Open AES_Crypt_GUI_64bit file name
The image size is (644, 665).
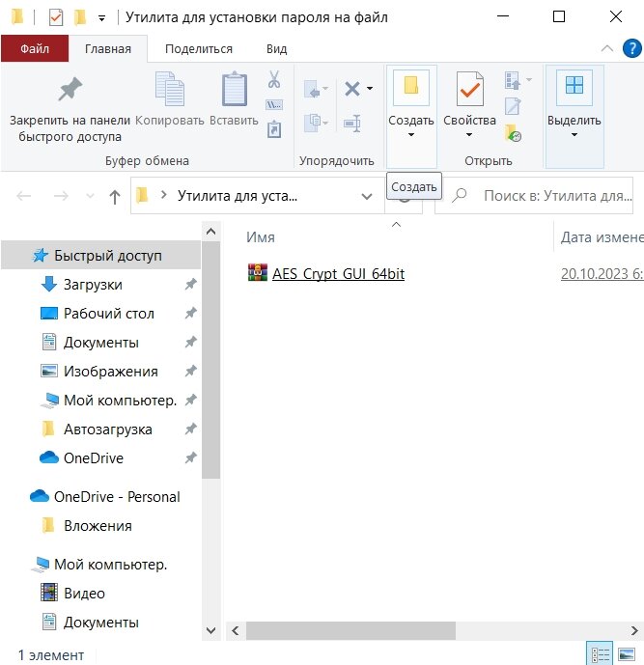pyautogui.click(x=338, y=274)
